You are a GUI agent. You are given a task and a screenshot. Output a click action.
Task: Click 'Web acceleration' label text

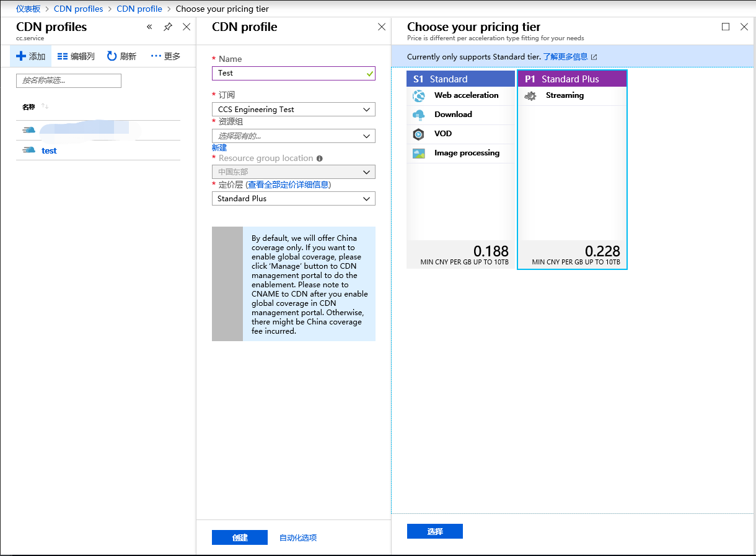click(467, 95)
